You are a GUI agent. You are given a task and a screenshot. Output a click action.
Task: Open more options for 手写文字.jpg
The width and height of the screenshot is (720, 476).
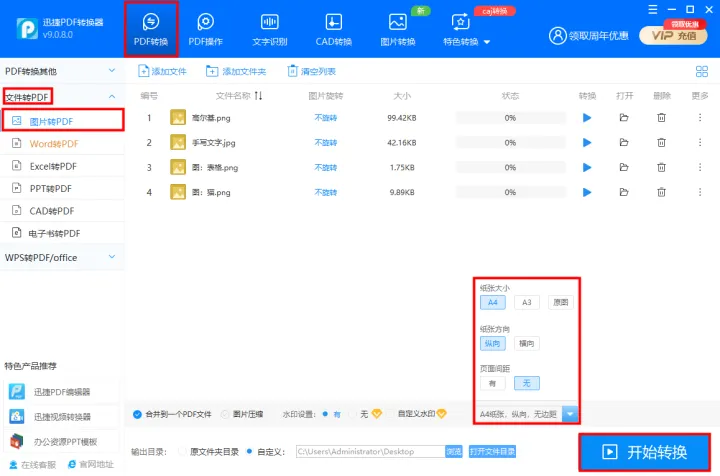[x=700, y=142]
